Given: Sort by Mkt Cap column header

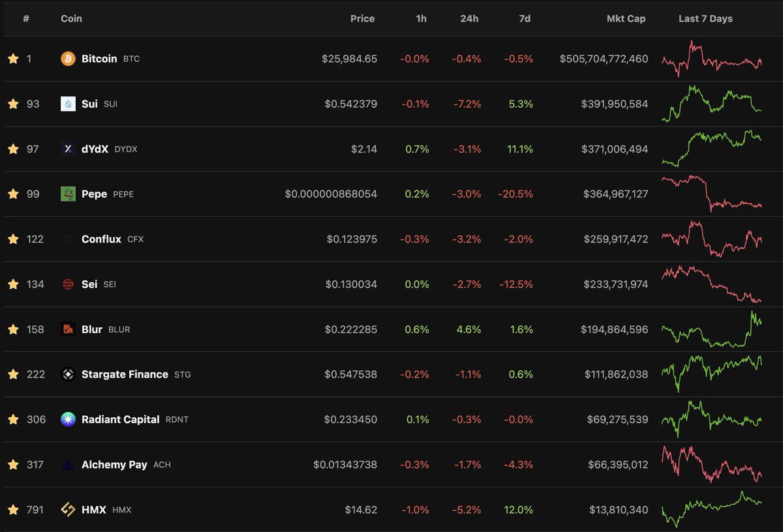Looking at the screenshot, I should coord(626,18).
